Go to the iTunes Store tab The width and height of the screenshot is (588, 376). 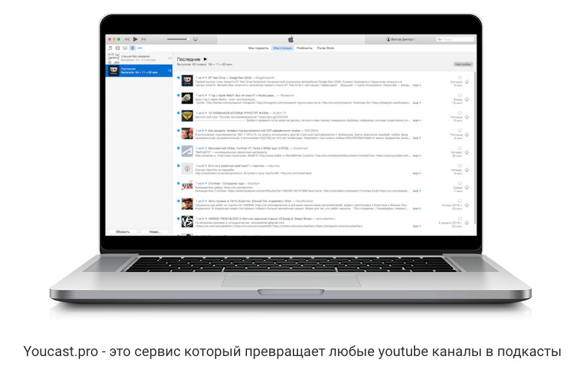[x=325, y=48]
